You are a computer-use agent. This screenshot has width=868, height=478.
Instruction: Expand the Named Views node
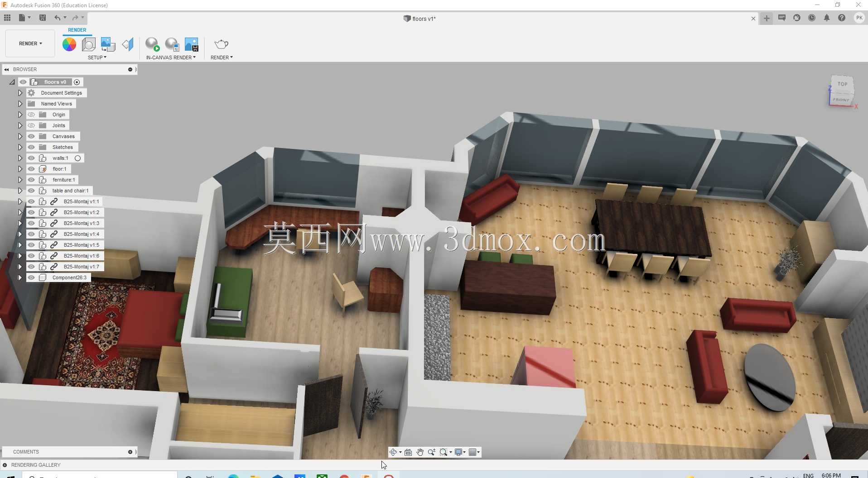20,104
